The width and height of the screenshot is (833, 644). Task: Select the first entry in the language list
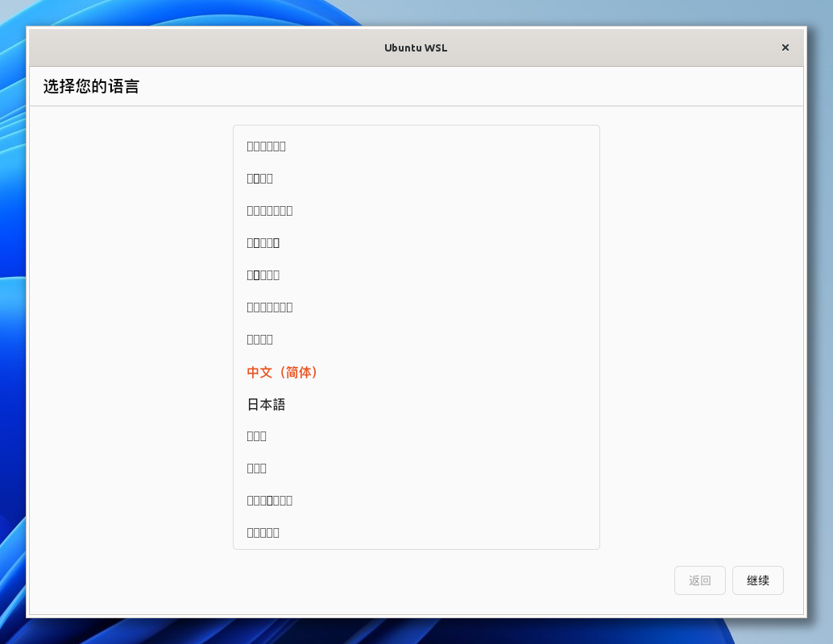[x=267, y=147]
